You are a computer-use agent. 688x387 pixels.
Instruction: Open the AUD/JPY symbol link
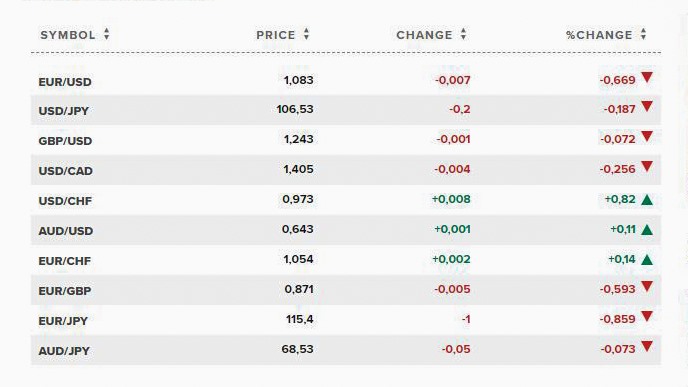(x=64, y=351)
